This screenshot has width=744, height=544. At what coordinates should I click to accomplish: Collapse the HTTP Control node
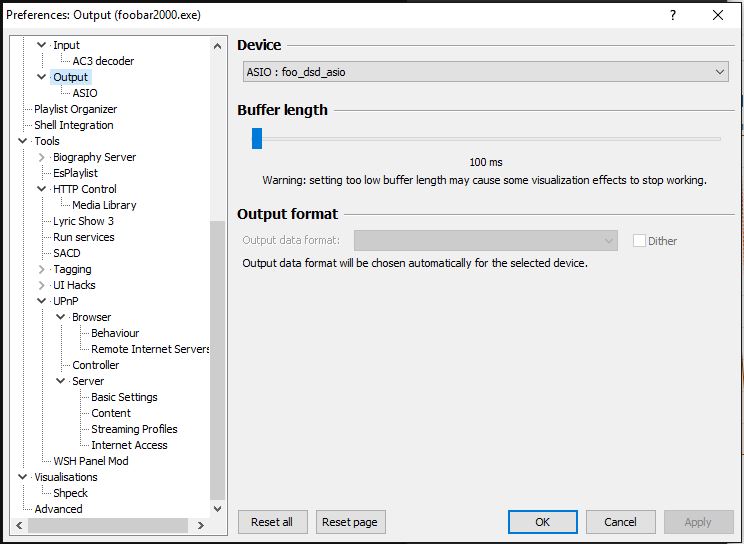click(41, 189)
